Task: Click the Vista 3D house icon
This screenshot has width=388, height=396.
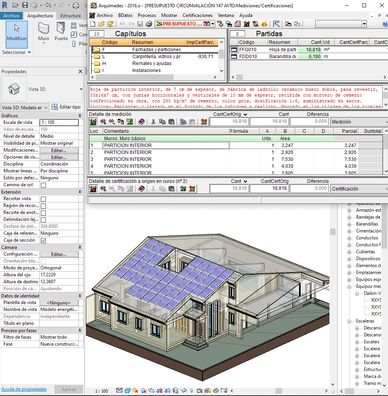Action: tap(14, 89)
